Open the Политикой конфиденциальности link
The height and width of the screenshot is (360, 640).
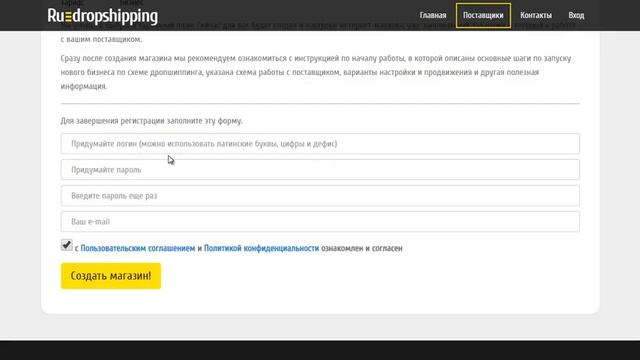[x=261, y=248]
